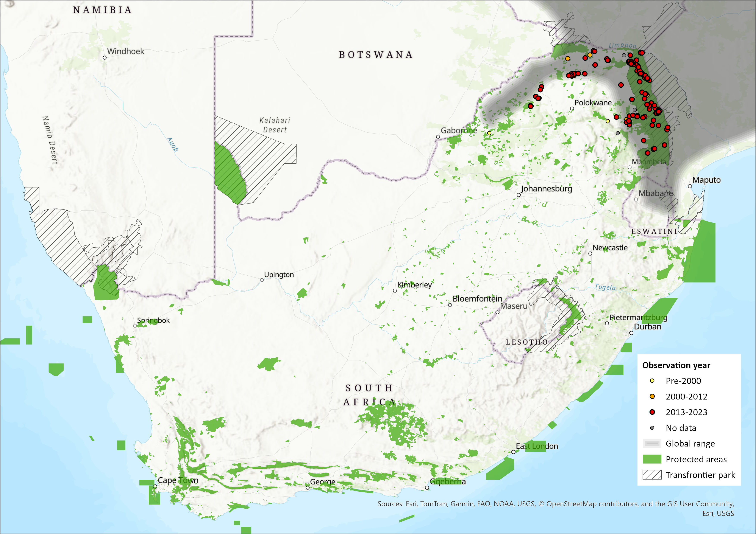Click the Transfrontier park hatched legend symbol
This screenshot has height=534, width=756.
tap(652, 475)
